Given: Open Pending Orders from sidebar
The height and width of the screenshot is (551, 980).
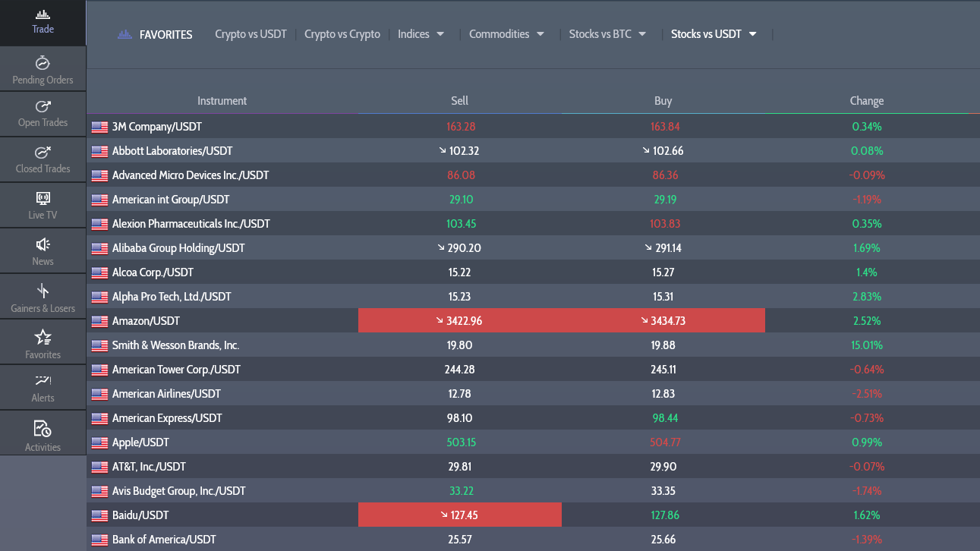Looking at the screenshot, I should tap(43, 69).
